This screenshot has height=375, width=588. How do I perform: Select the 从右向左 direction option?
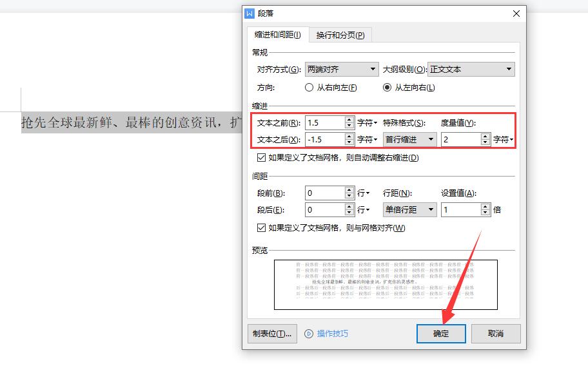309,88
